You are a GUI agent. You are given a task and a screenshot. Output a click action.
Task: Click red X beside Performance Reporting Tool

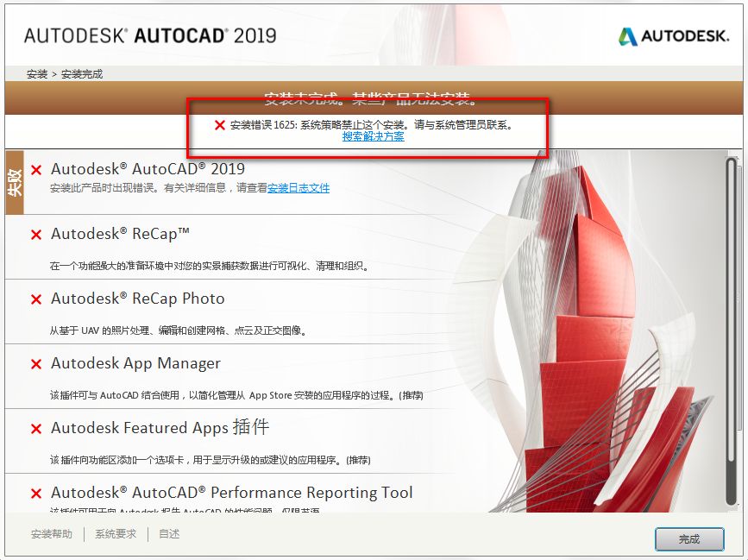(x=36, y=494)
